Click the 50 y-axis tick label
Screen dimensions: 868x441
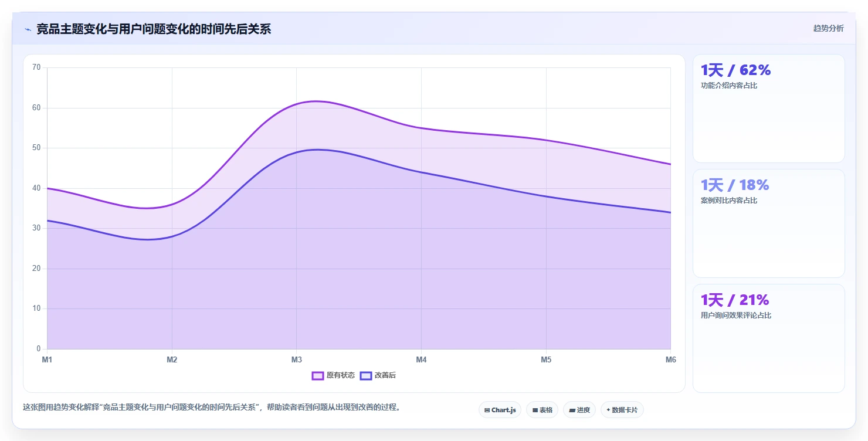coord(36,148)
